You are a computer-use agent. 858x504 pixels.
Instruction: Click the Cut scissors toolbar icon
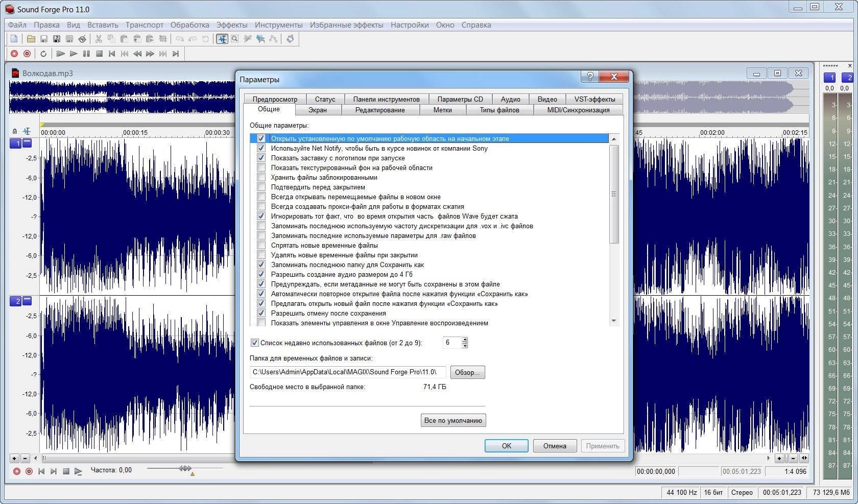pos(99,39)
